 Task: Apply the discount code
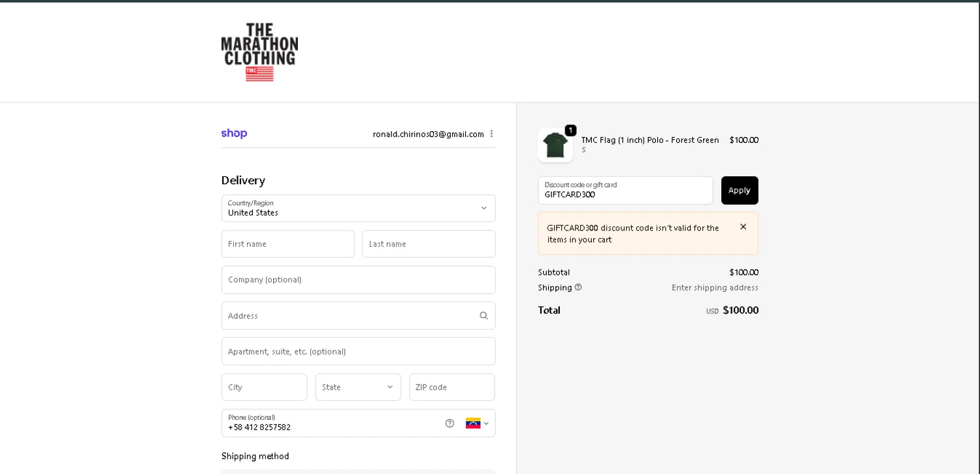pyautogui.click(x=740, y=190)
